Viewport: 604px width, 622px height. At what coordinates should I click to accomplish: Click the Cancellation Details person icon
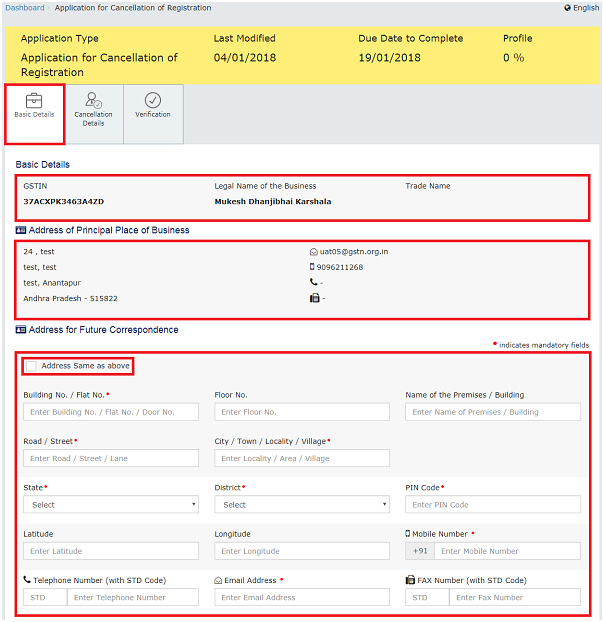coord(94,100)
